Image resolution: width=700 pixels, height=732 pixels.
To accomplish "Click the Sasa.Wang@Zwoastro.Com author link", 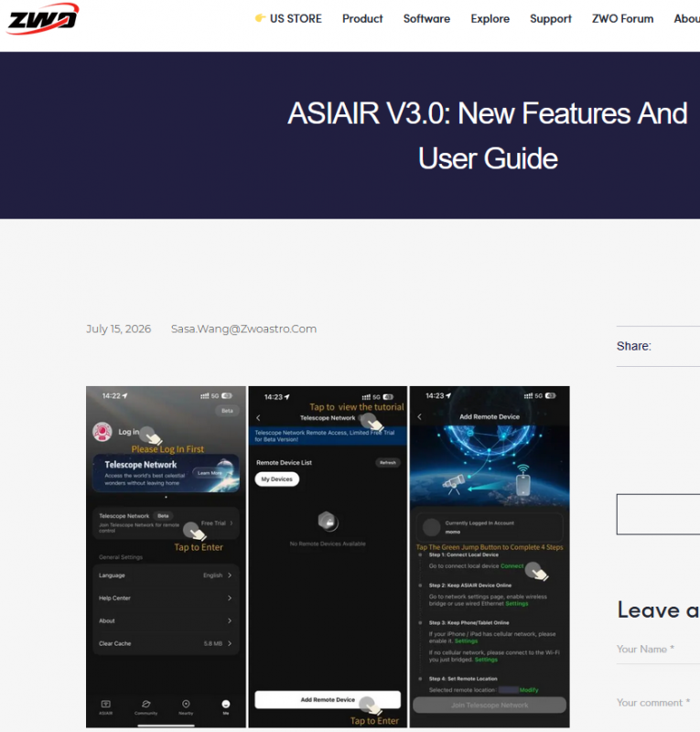I will coord(243,329).
